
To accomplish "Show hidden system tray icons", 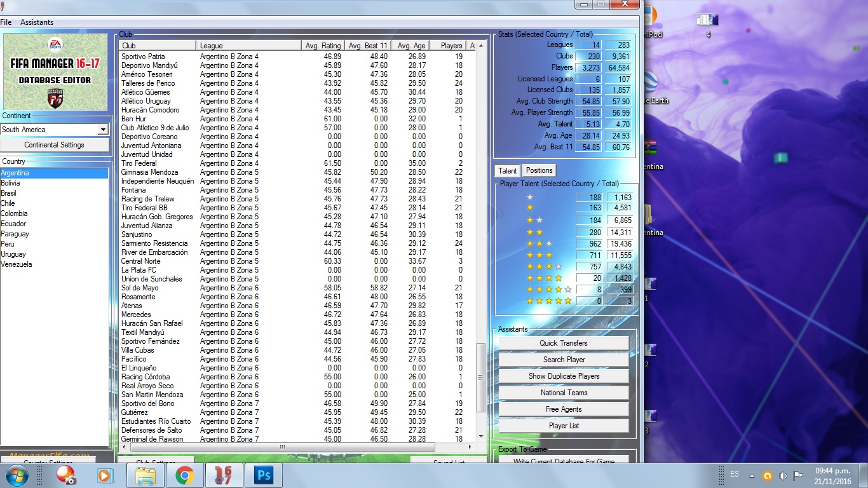I will [752, 475].
